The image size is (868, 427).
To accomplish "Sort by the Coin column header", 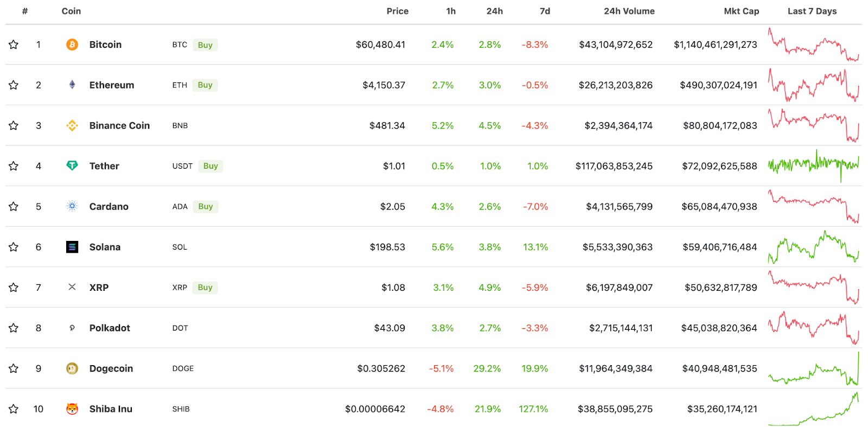I will tap(71, 11).
